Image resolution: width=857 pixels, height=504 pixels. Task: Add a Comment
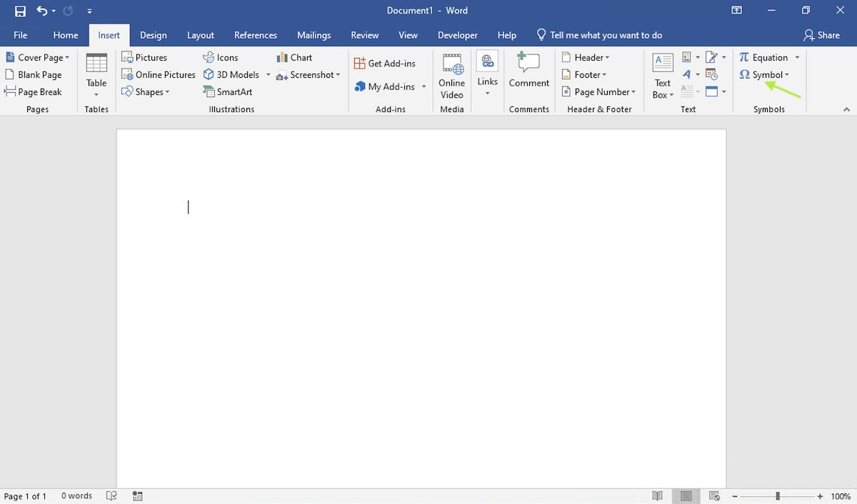point(528,71)
